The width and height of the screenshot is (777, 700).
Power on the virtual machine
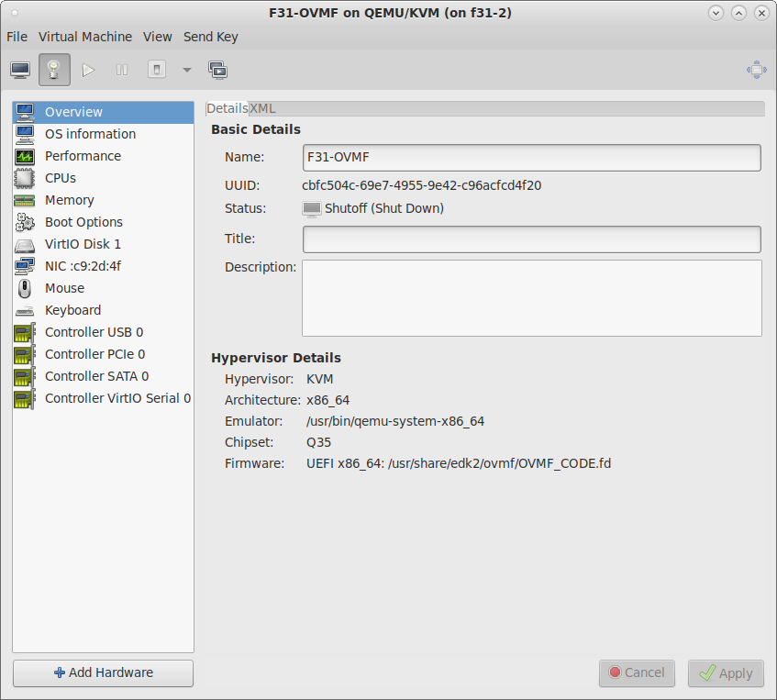88,70
